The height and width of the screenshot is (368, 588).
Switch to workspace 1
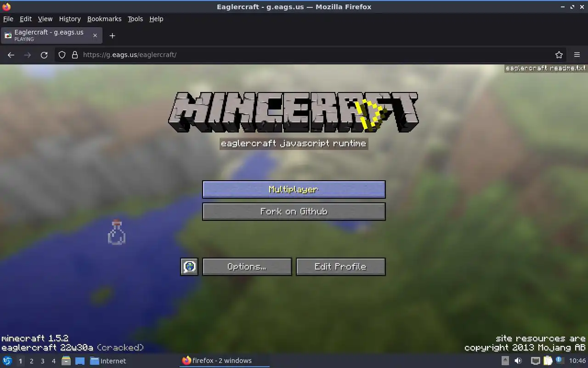[20, 361]
